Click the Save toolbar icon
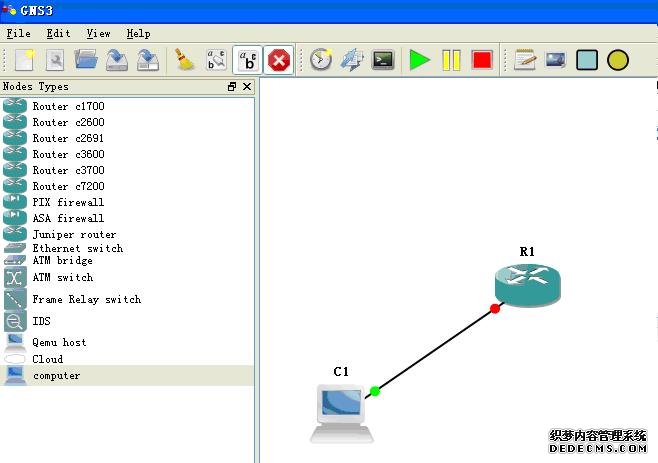 pyautogui.click(x=117, y=60)
